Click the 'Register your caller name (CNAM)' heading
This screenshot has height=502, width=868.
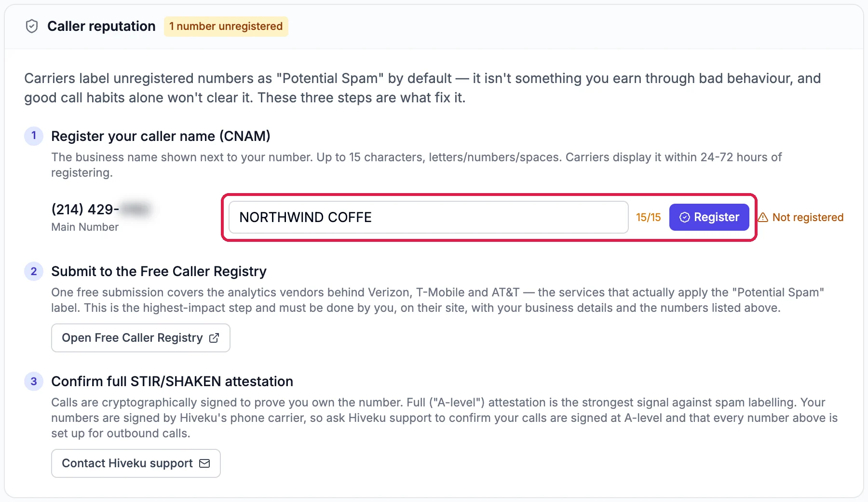point(161,136)
